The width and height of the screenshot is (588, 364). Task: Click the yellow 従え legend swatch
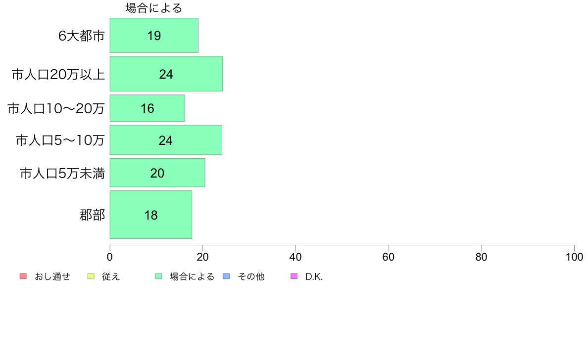[x=91, y=276]
